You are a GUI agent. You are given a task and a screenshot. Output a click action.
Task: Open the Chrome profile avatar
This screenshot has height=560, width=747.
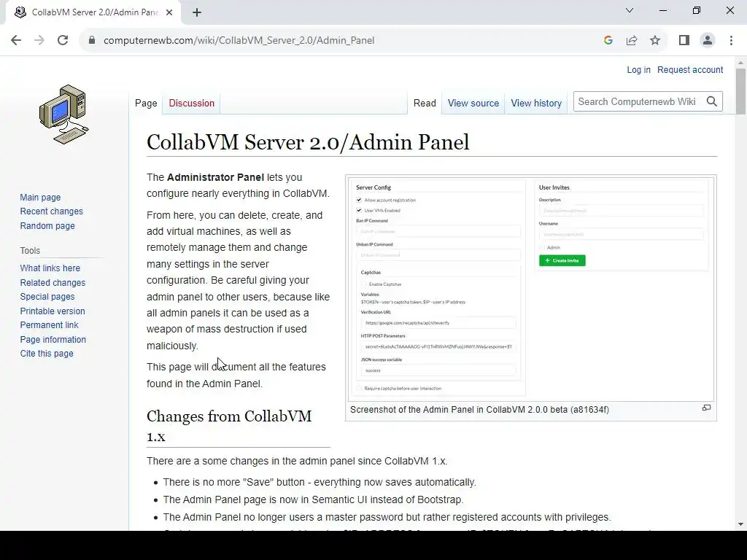point(708,41)
